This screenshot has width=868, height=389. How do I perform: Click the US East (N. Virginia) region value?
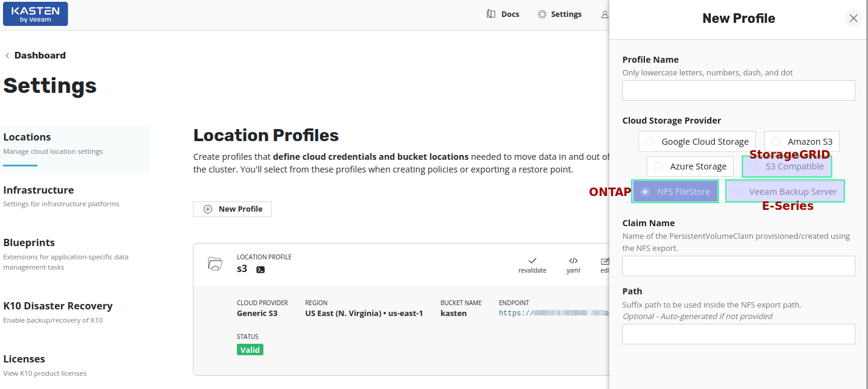pos(364,314)
